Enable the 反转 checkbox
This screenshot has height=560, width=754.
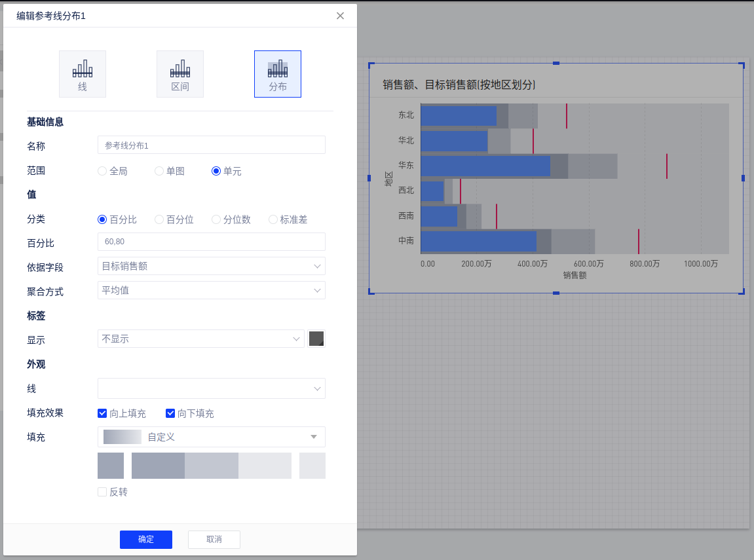pyautogui.click(x=102, y=492)
